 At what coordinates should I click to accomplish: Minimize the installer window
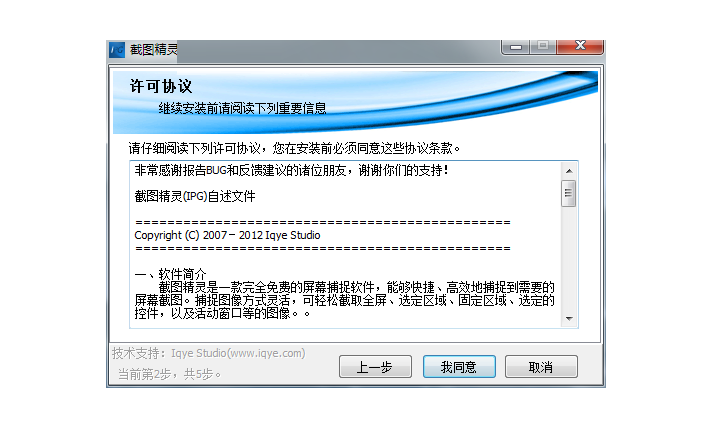click(x=516, y=47)
